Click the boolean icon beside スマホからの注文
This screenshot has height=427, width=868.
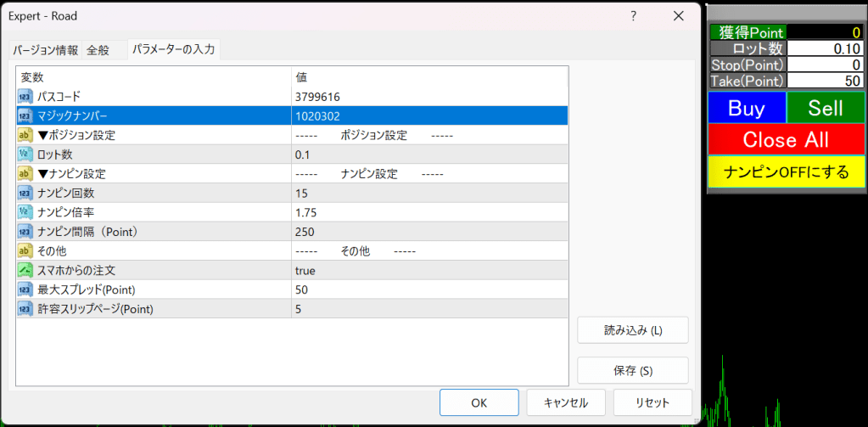click(25, 270)
